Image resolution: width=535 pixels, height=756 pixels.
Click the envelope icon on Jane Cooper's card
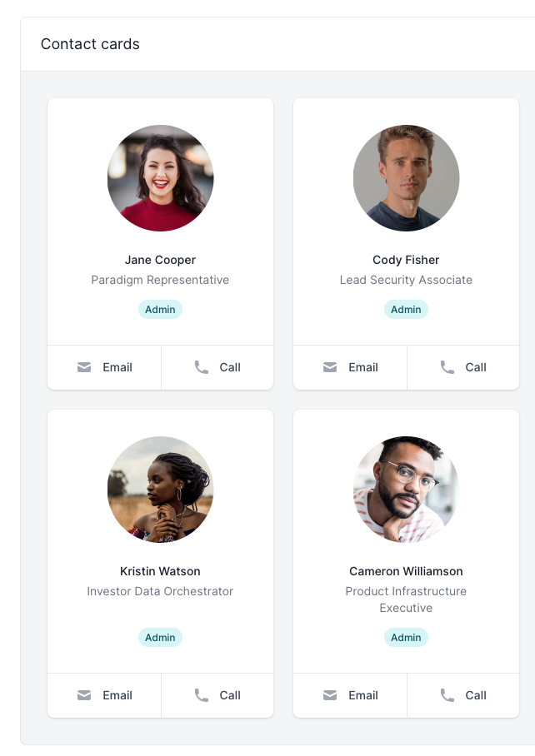(x=84, y=367)
